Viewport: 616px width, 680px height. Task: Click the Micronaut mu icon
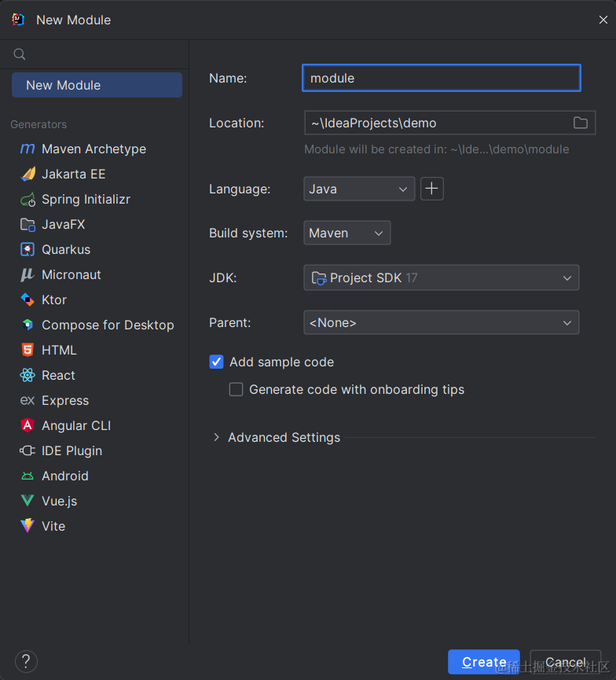(x=27, y=274)
